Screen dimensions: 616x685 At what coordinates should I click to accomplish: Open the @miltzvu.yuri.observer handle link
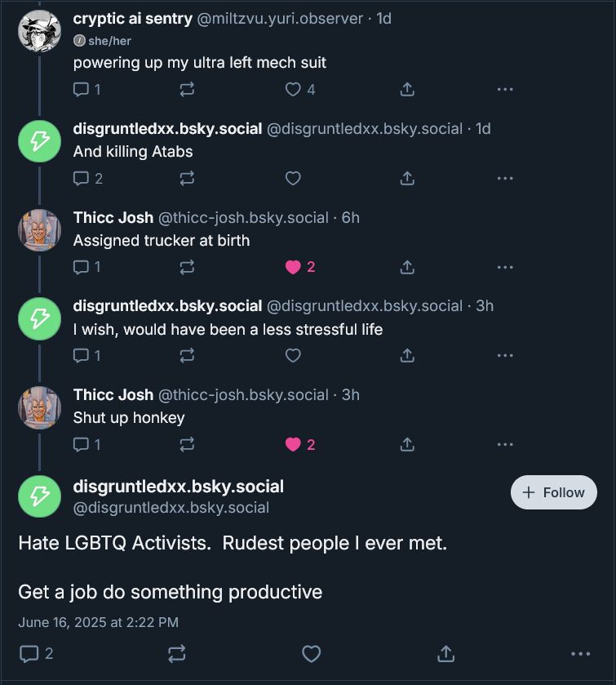(x=280, y=18)
